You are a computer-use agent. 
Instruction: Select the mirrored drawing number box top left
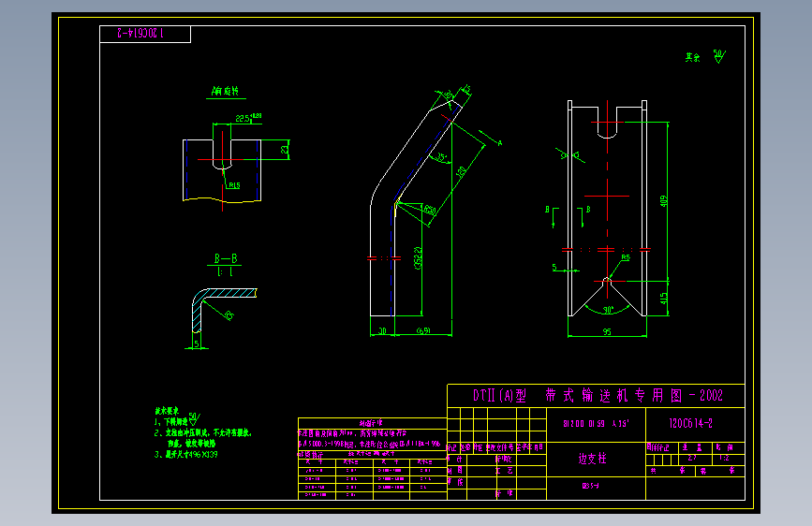(x=145, y=35)
